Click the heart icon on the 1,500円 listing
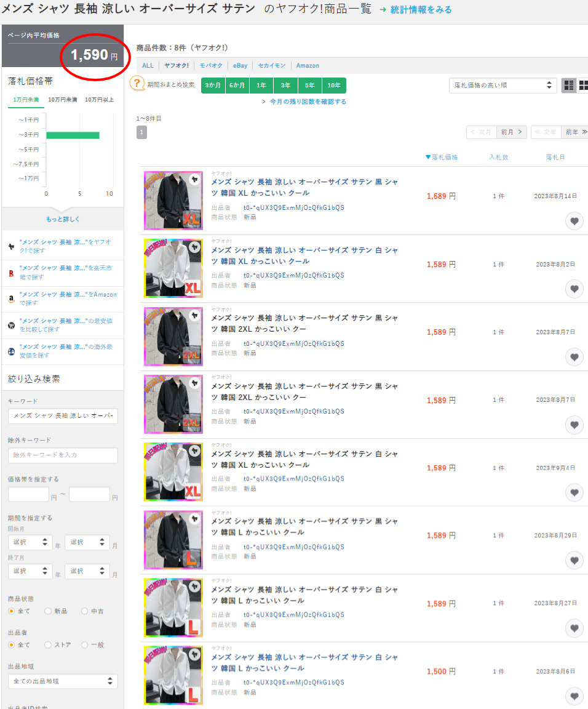The height and width of the screenshot is (709, 588). tap(574, 696)
